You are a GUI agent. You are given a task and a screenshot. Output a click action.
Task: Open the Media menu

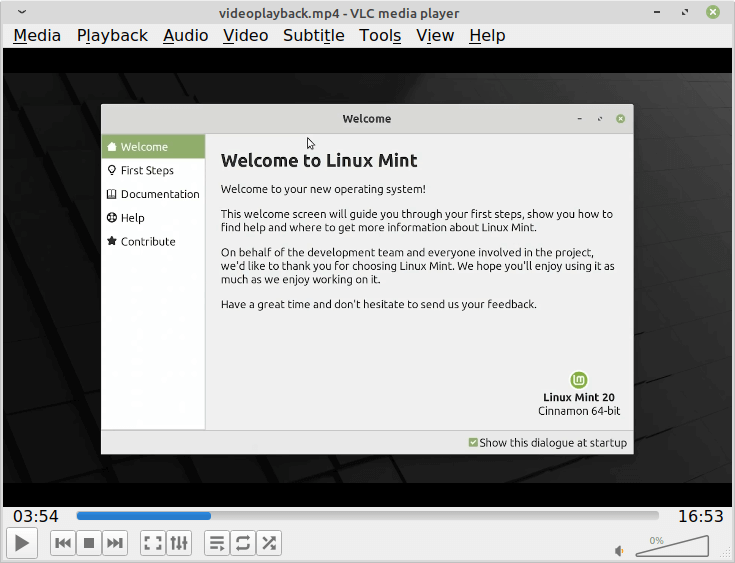pyautogui.click(x=37, y=35)
